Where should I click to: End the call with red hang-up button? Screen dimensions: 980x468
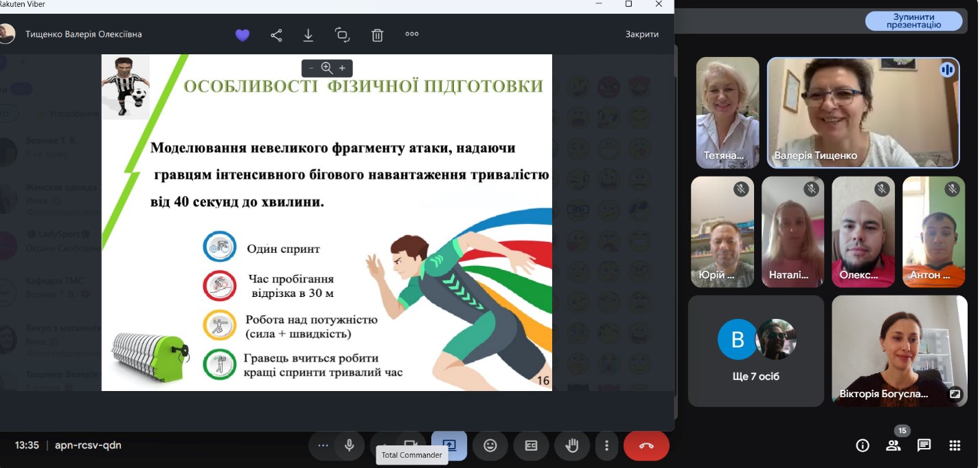[646, 445]
